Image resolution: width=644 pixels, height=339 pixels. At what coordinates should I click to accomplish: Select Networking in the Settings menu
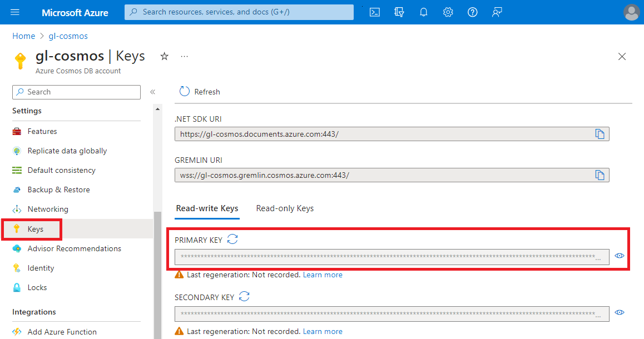click(48, 209)
